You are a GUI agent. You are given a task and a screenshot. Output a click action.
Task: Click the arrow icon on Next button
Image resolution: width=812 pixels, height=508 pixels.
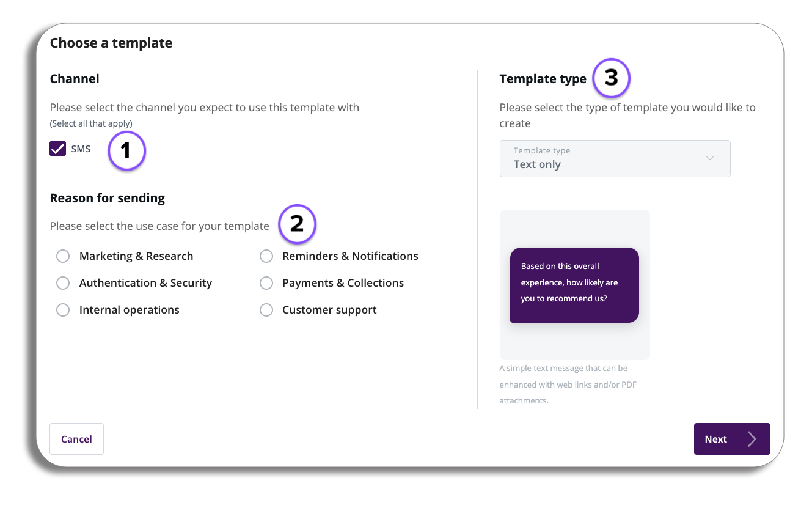[x=752, y=439]
